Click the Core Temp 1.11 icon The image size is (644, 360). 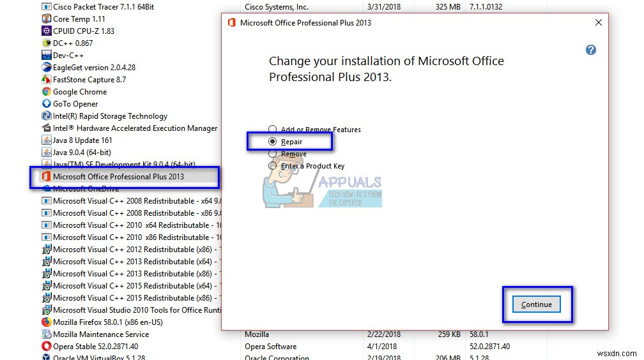[47, 19]
